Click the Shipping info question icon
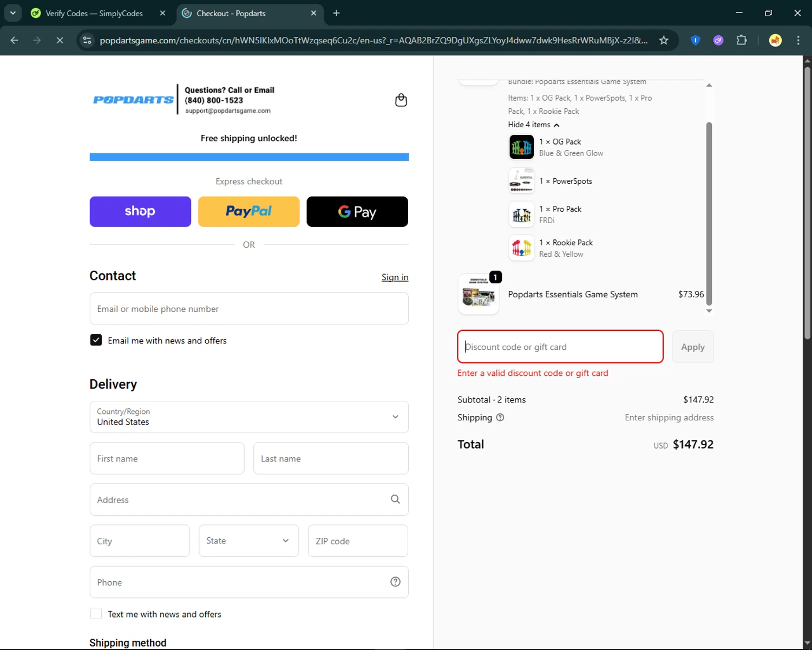 tap(500, 418)
